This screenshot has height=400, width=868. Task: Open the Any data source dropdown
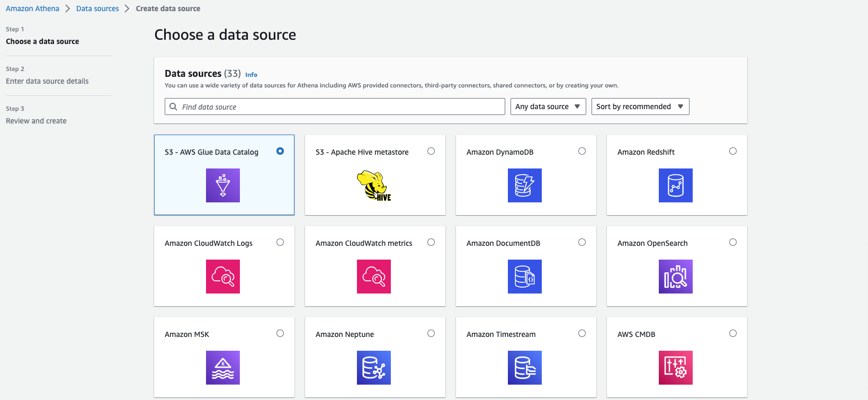pyautogui.click(x=548, y=106)
